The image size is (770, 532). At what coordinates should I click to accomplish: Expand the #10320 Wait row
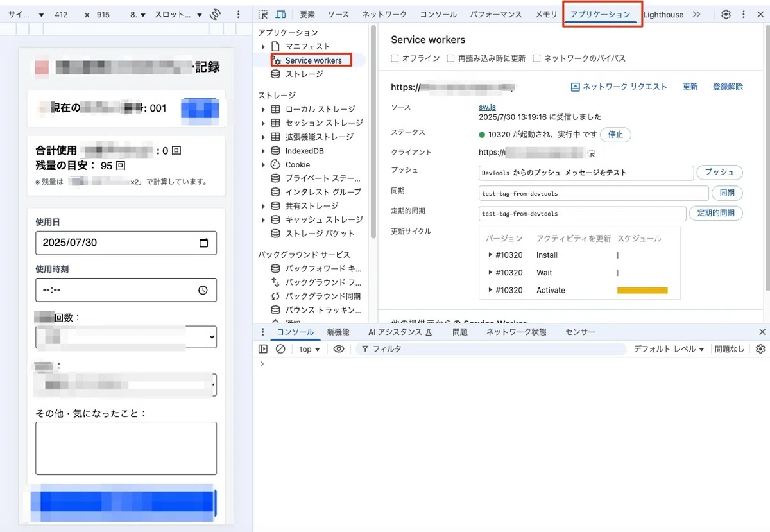[491, 273]
